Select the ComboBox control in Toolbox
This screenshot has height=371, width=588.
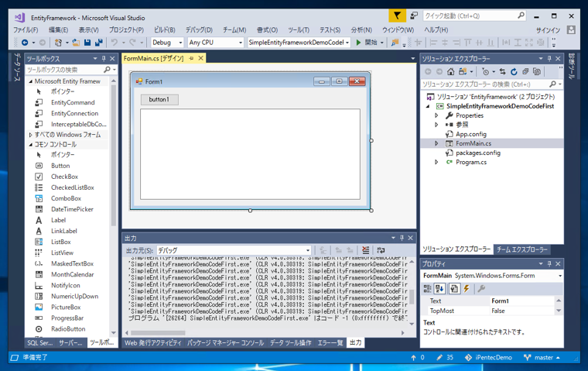66,198
